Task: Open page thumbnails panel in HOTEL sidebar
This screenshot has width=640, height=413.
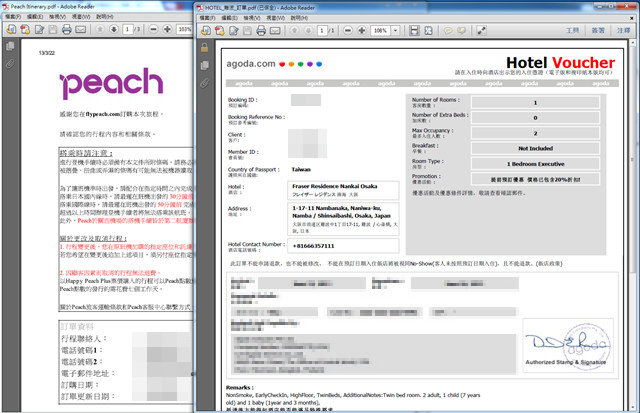Action: 204,65
